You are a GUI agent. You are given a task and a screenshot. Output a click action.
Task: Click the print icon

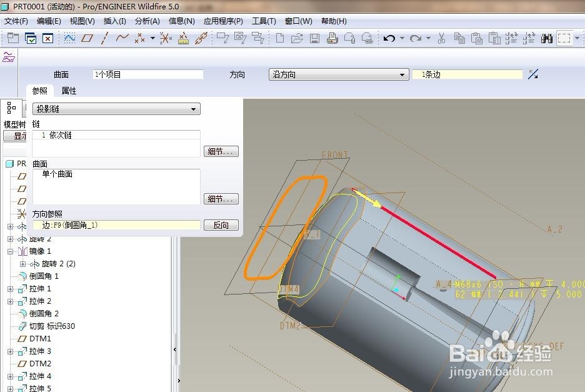pos(332,38)
